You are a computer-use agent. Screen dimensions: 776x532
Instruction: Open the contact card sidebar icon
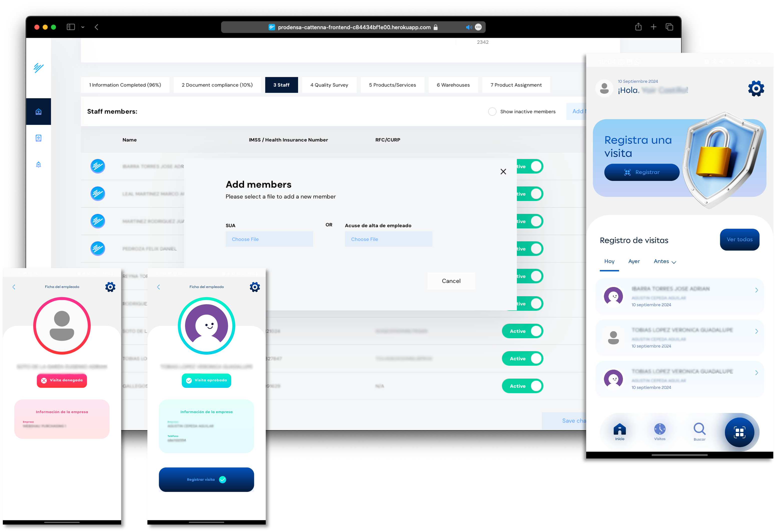point(38,138)
